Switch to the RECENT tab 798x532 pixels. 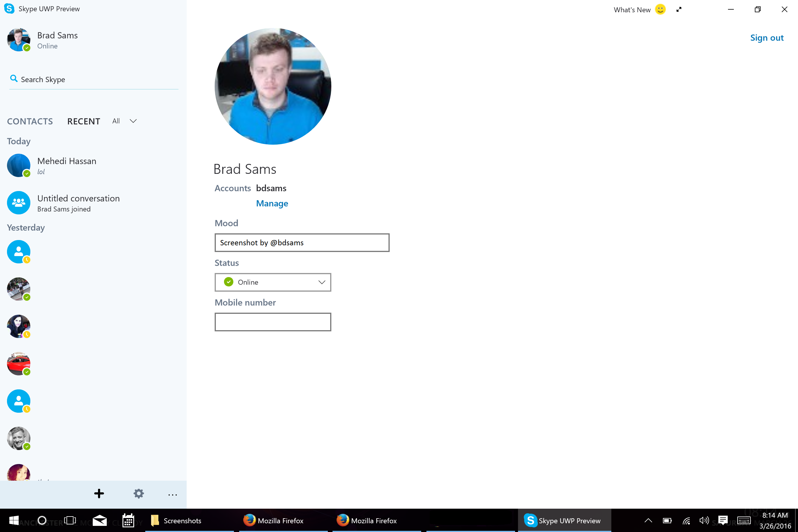83,121
